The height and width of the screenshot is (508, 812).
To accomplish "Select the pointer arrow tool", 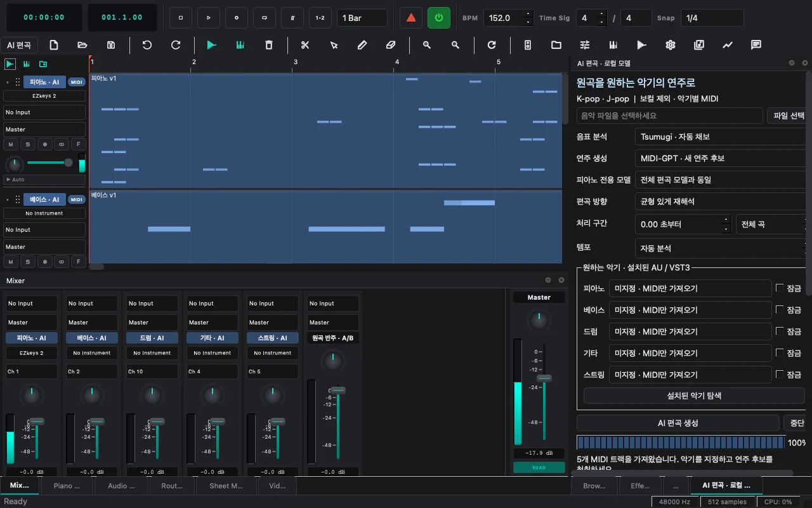I will click(x=334, y=45).
